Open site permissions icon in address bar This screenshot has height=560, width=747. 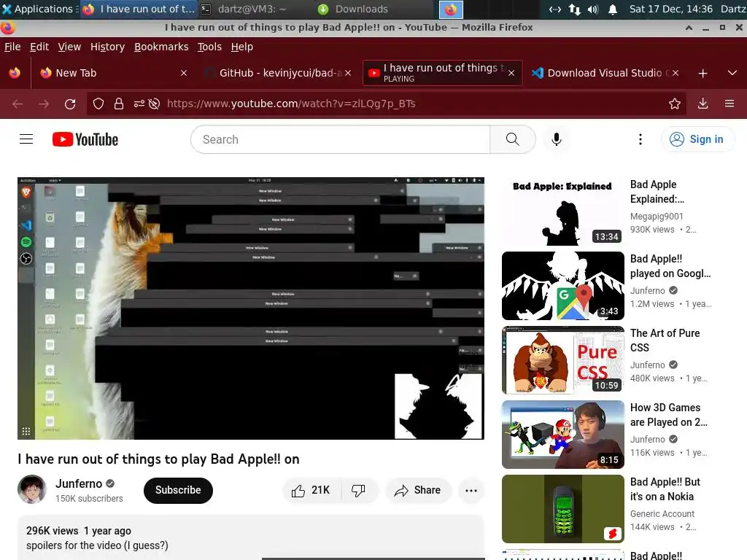tap(139, 104)
